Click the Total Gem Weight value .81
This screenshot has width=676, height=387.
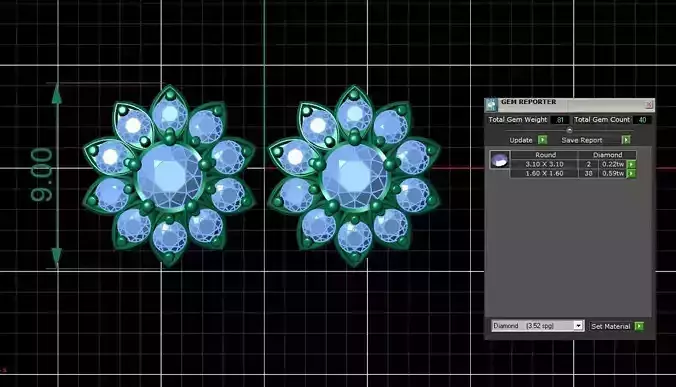(560, 120)
